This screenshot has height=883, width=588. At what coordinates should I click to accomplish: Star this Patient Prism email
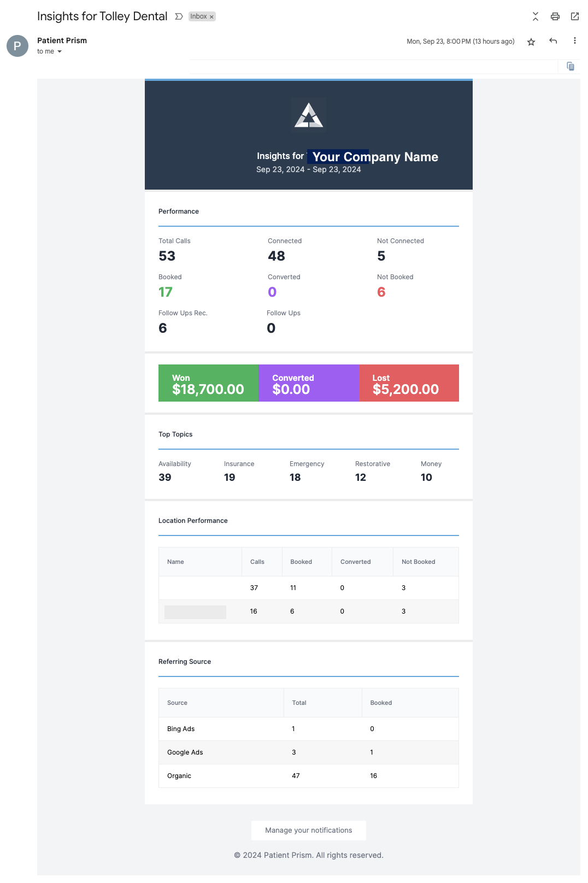pos(531,42)
